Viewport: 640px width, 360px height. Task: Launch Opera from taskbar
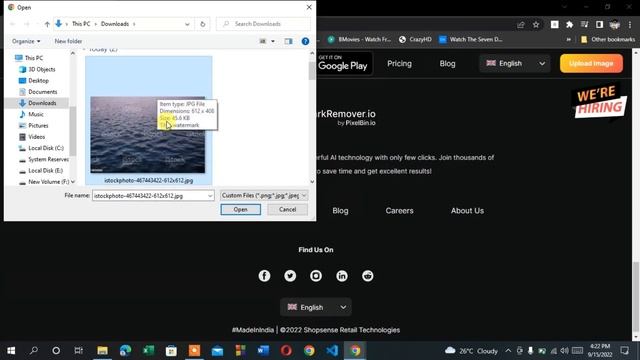[286, 351]
